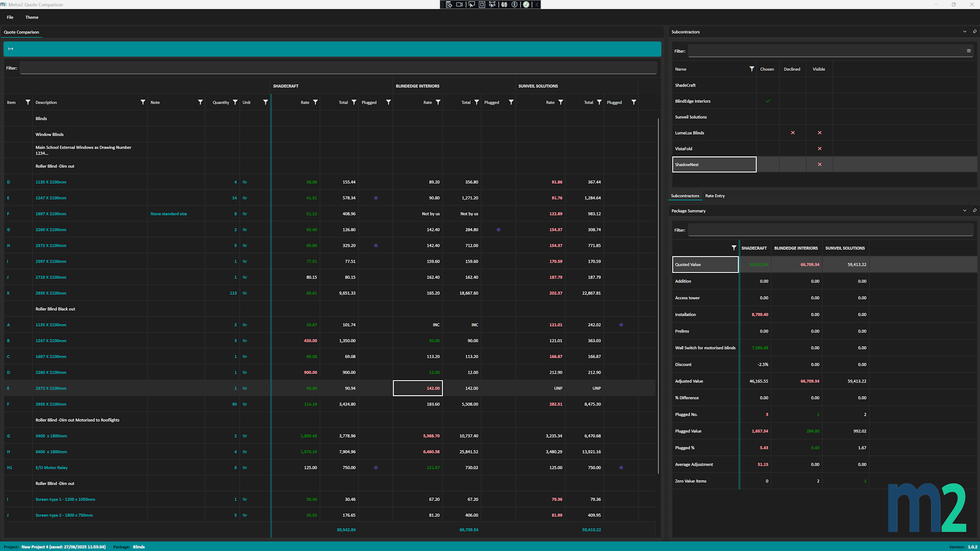
Task: Toggle the Declined mark for LumeLux Blinds
Action: pos(793,133)
